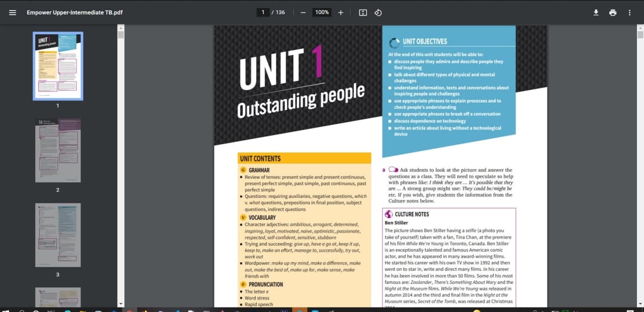Click the UNIT CONTENTS heading in the page
This screenshot has width=644, height=312.
tap(260, 159)
